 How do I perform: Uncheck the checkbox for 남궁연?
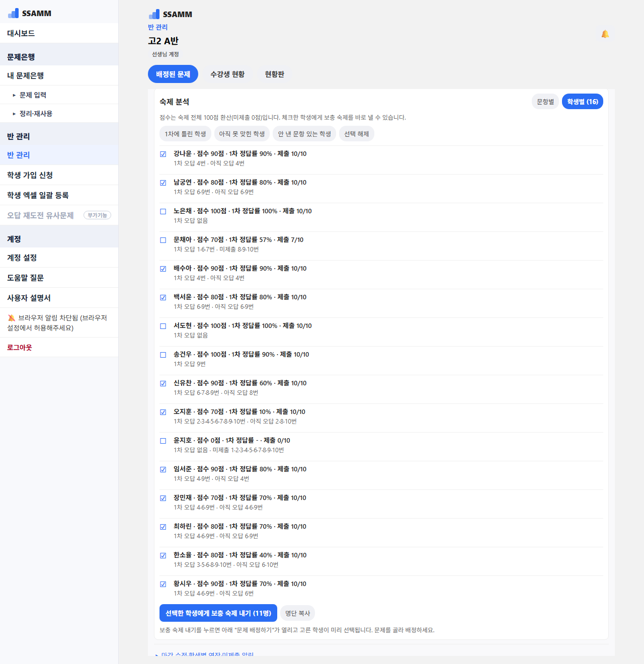coord(163,183)
